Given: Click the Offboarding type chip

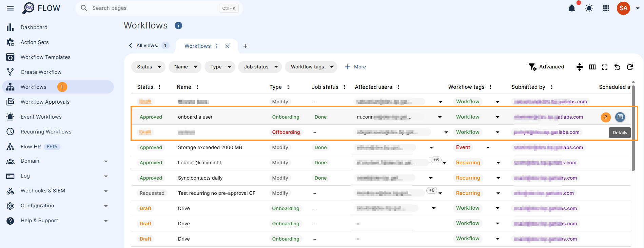Looking at the screenshot, I should (286, 132).
